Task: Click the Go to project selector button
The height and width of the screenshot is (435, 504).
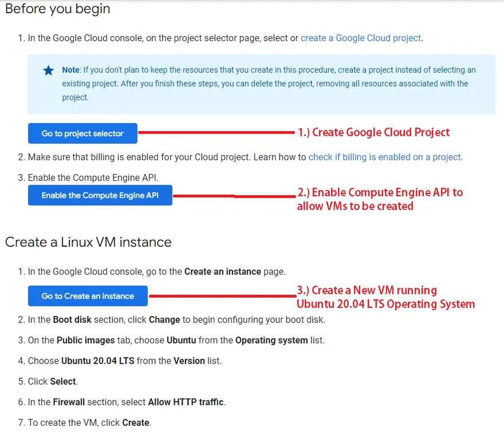Action: (x=82, y=133)
